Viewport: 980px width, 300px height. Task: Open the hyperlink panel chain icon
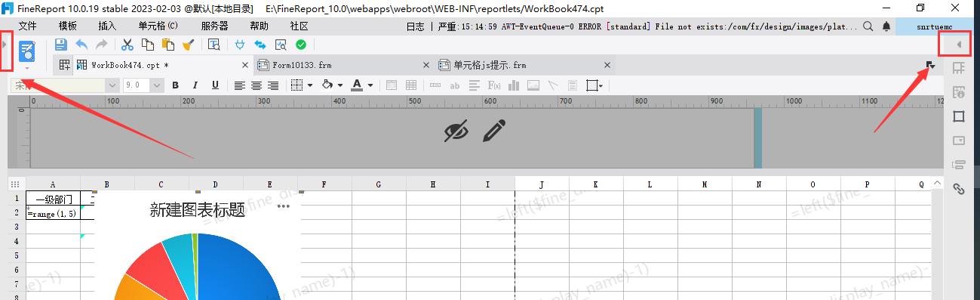[x=959, y=189]
